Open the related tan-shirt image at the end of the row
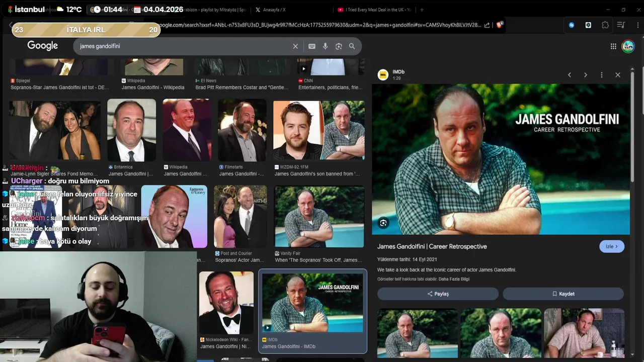The width and height of the screenshot is (644, 362). (584, 333)
